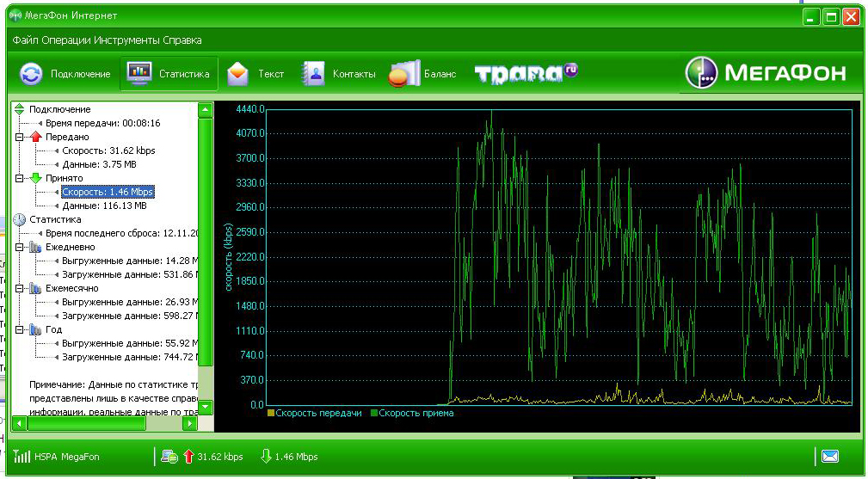Click the horizontal scrollbar right arrow

click(x=190, y=424)
